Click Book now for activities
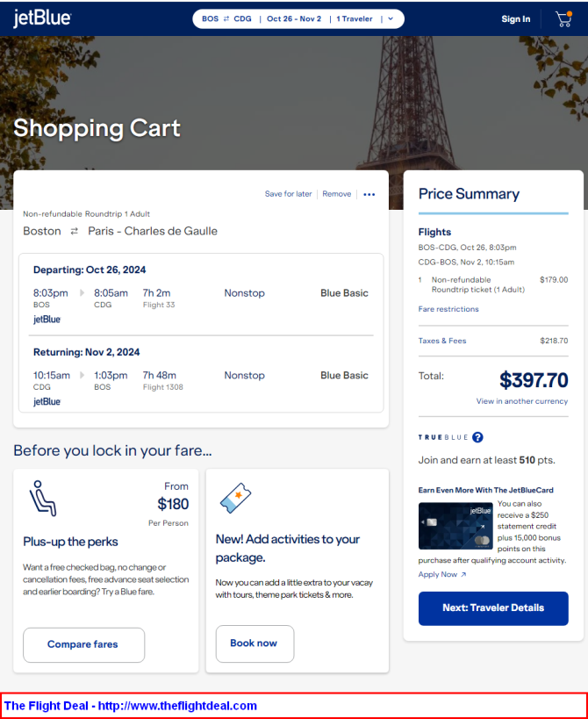This screenshot has height=719, width=588. coord(255,644)
